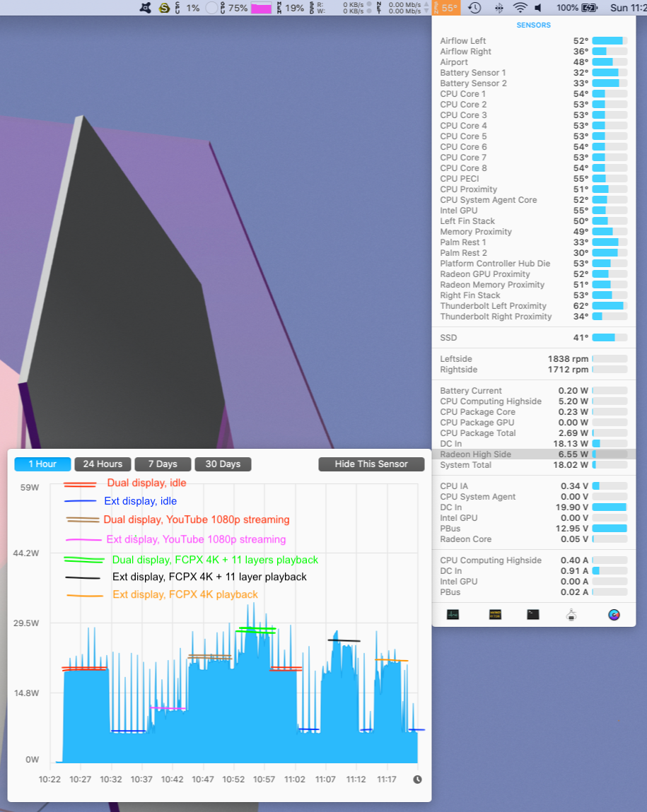Viewport: 647px width, 812px height.
Task: Open Activity Monitor from the panel footer
Action: [x=453, y=614]
